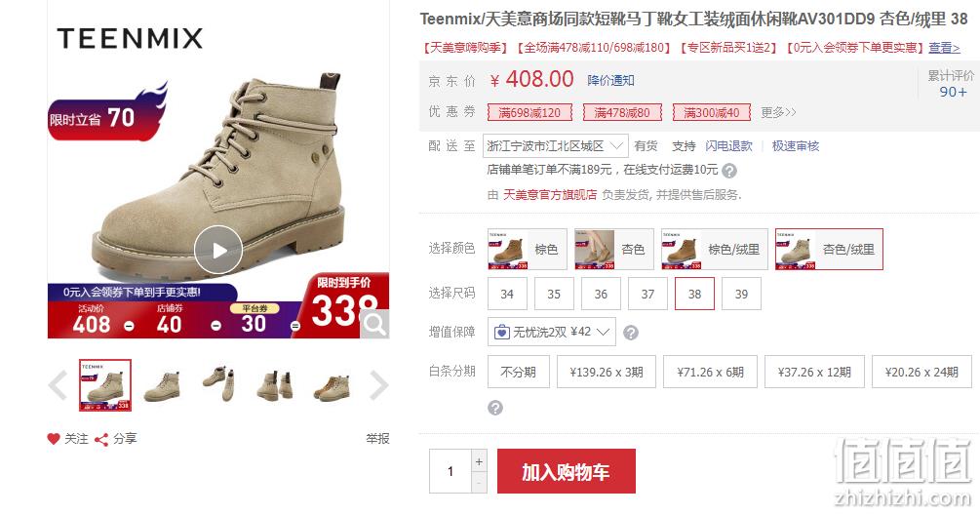Expand the 无忧洗2双 ¥42 service dropdown
This screenshot has width=980, height=515.
pyautogui.click(x=551, y=332)
